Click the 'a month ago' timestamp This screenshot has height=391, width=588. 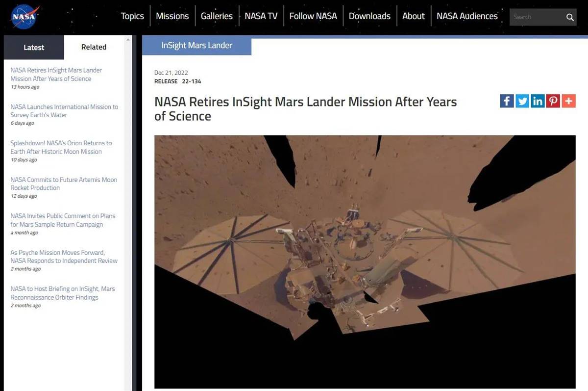click(24, 233)
